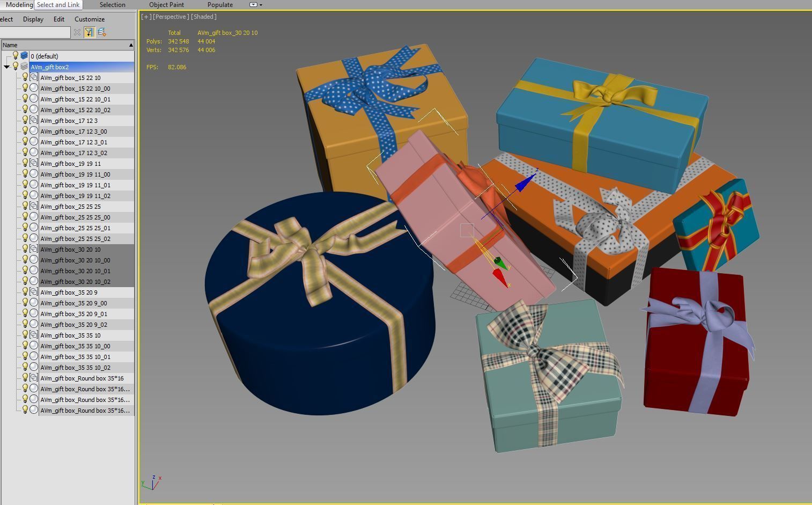Hide AVm_gift box_17 12 3_00 via its lightbulb
This screenshot has height=505, width=812.
click(x=25, y=130)
